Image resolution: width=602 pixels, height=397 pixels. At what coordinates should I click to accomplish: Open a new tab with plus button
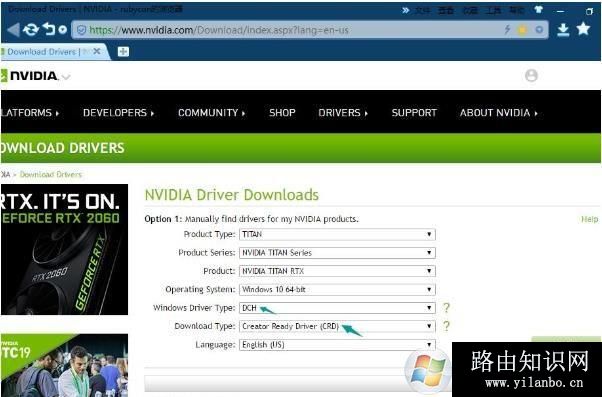[123, 51]
